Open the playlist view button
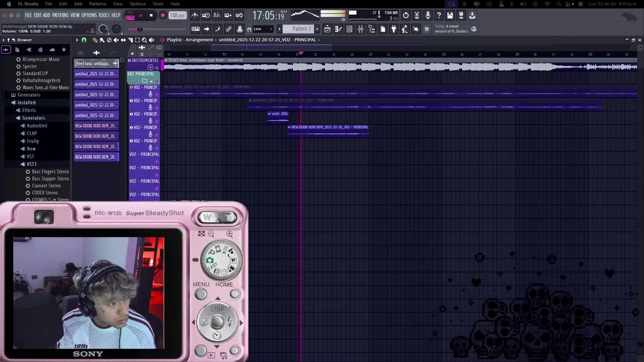The image size is (644, 362). point(327,29)
